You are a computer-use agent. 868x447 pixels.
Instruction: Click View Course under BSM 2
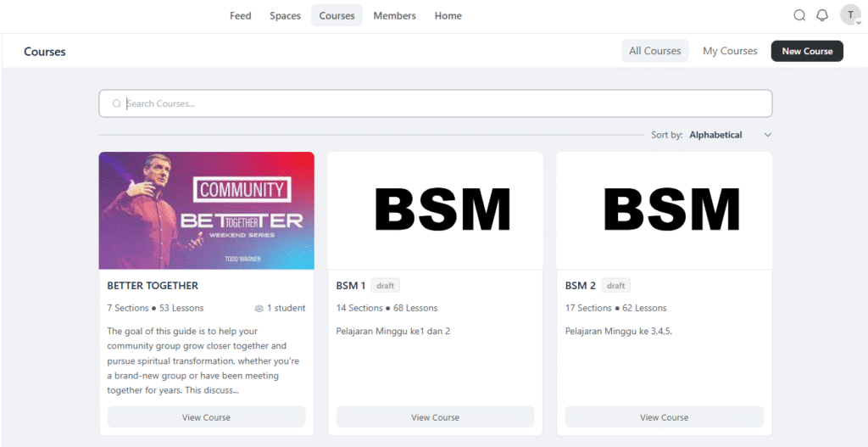pyautogui.click(x=664, y=417)
